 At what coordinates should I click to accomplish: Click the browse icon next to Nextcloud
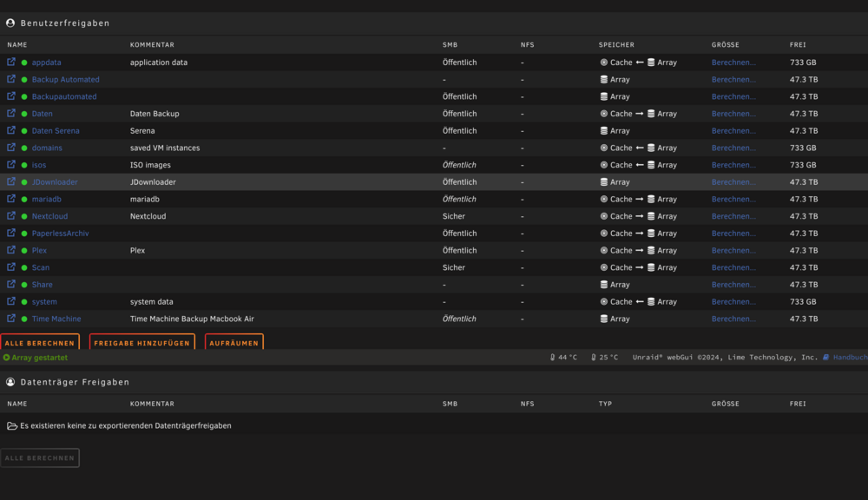pos(11,216)
